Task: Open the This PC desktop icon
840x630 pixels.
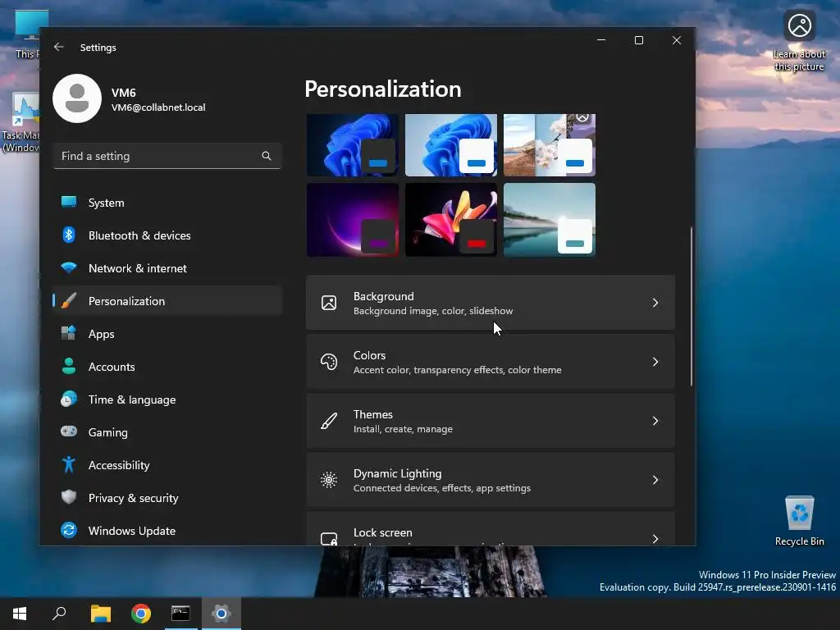Action: (27, 34)
